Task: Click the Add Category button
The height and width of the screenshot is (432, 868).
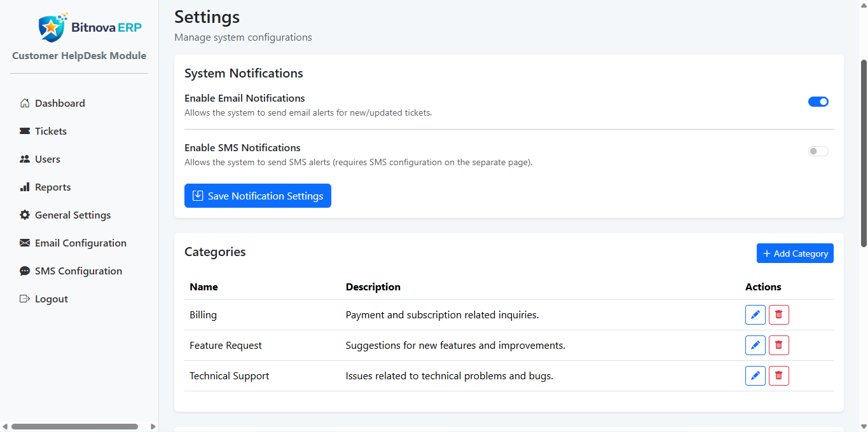Action: pos(794,253)
